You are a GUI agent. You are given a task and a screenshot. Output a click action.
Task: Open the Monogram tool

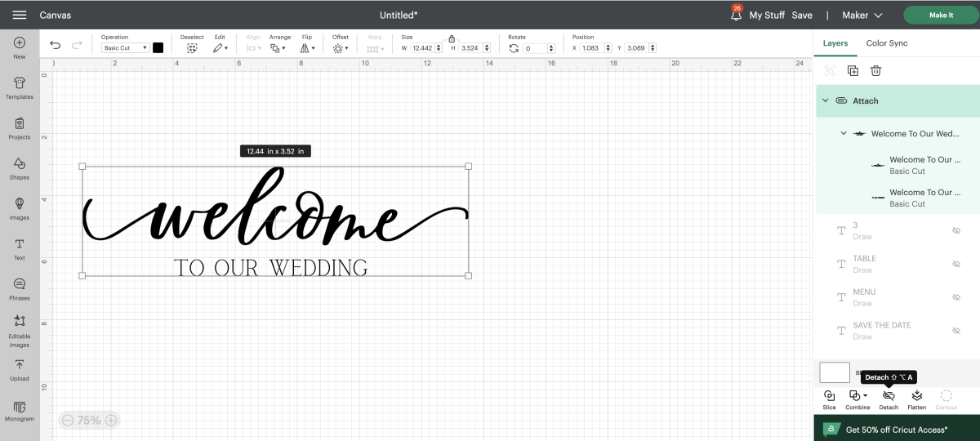(x=20, y=411)
